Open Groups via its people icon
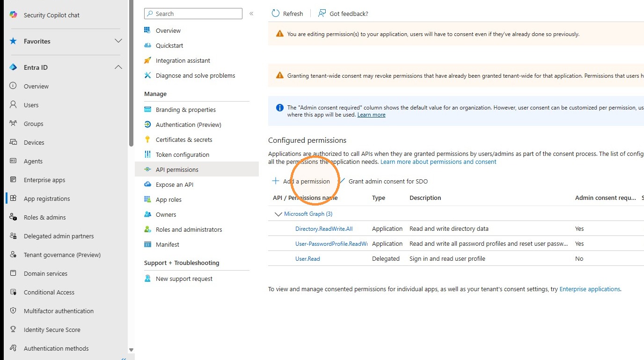Image resolution: width=644 pixels, height=360 pixels. tap(13, 124)
